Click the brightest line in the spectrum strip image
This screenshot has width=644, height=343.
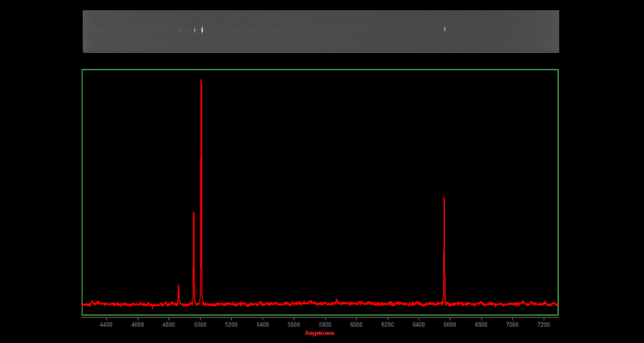click(203, 30)
